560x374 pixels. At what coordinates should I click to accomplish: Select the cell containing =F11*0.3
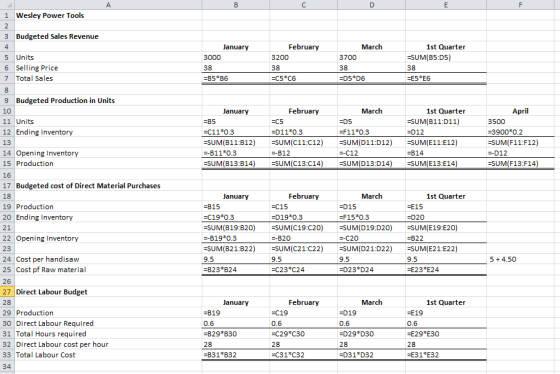point(371,132)
